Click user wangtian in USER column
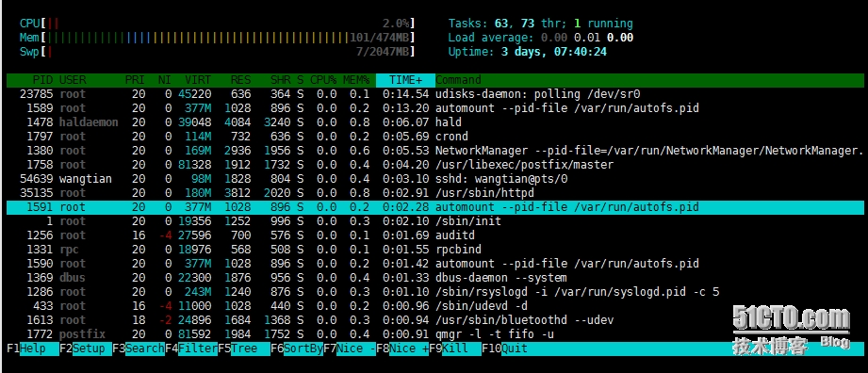Viewport: 868px width, 373px height. [x=85, y=179]
